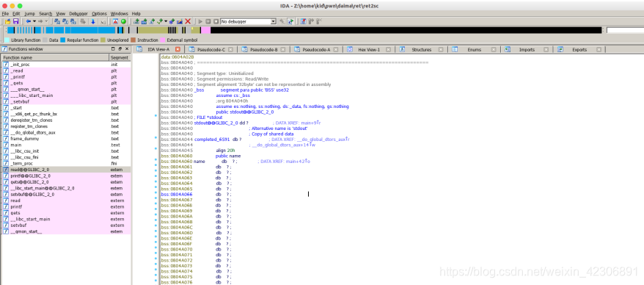
Task: Click the pink region in navigation band
Action: [x=205, y=30]
